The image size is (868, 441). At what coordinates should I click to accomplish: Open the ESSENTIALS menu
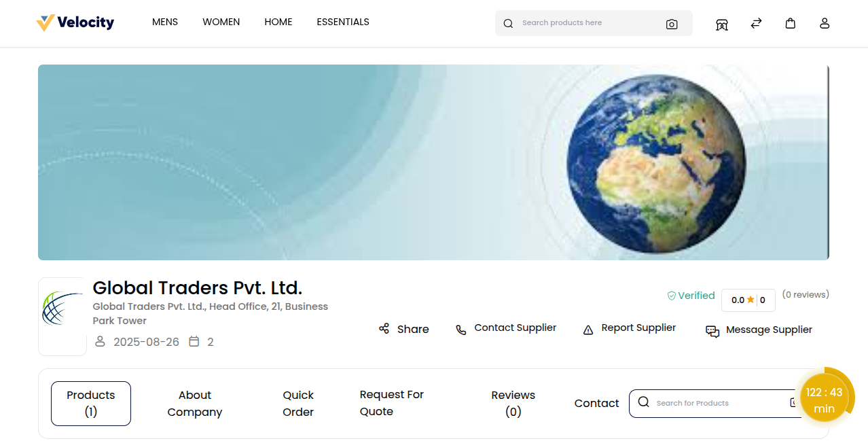point(343,22)
